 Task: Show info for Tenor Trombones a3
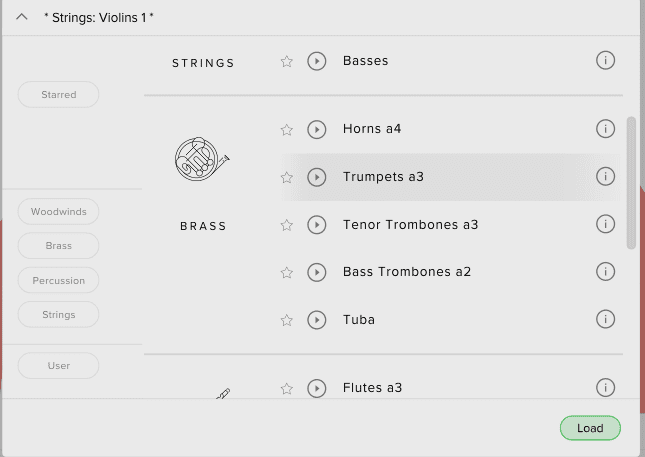pos(605,224)
